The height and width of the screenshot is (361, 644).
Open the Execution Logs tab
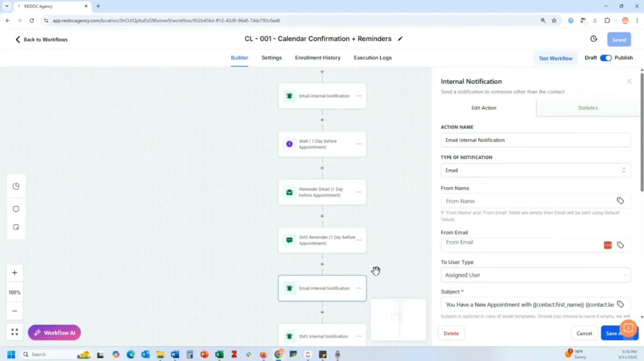point(372,58)
